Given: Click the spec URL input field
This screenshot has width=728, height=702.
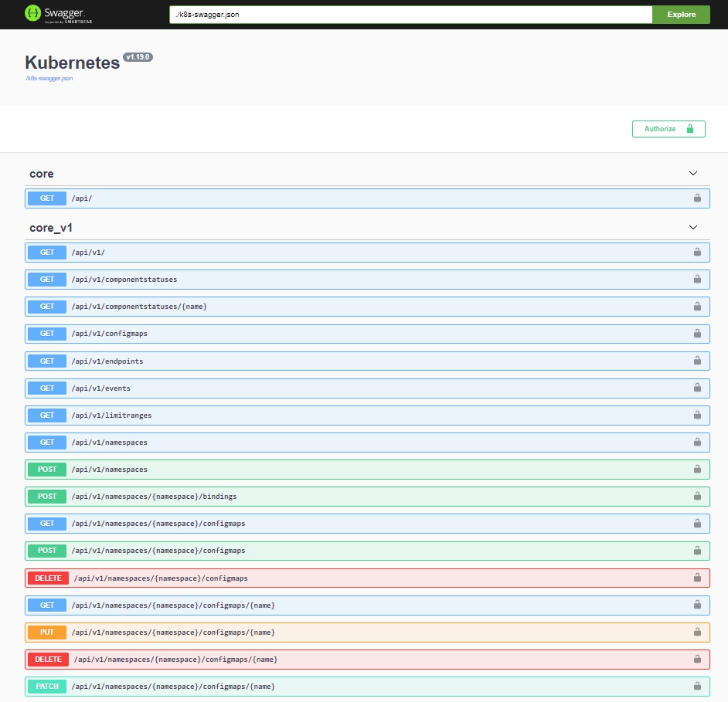Looking at the screenshot, I should click(x=410, y=15).
